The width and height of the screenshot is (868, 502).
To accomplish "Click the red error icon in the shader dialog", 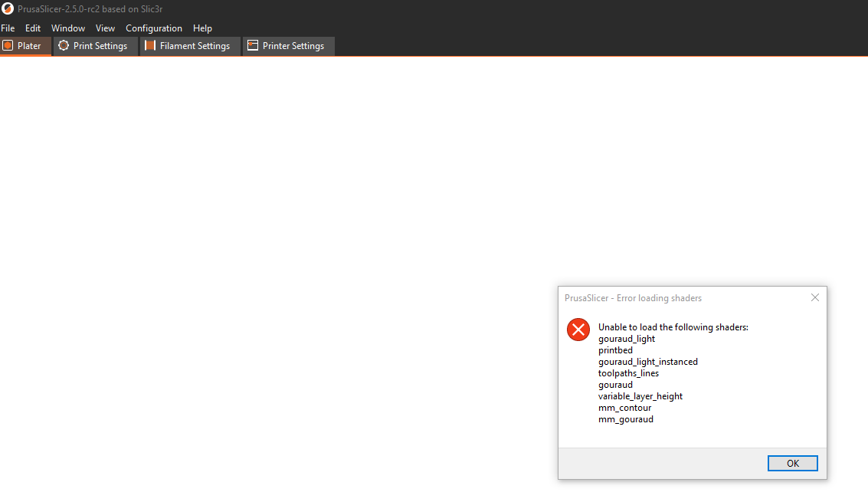I will [x=578, y=330].
